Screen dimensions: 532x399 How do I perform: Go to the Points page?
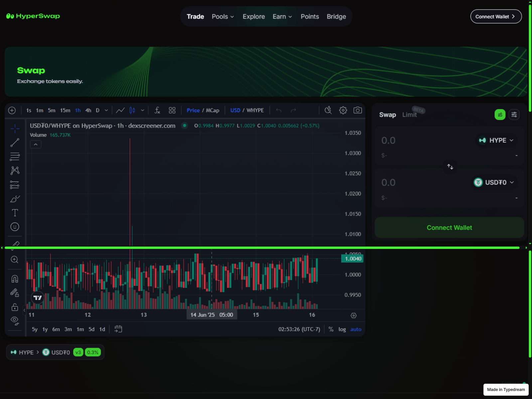tap(310, 17)
